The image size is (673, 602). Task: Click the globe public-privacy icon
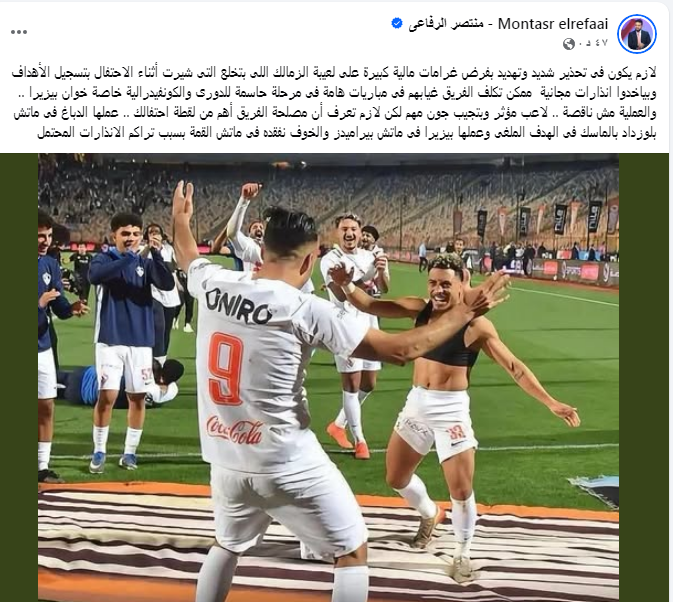click(x=569, y=44)
